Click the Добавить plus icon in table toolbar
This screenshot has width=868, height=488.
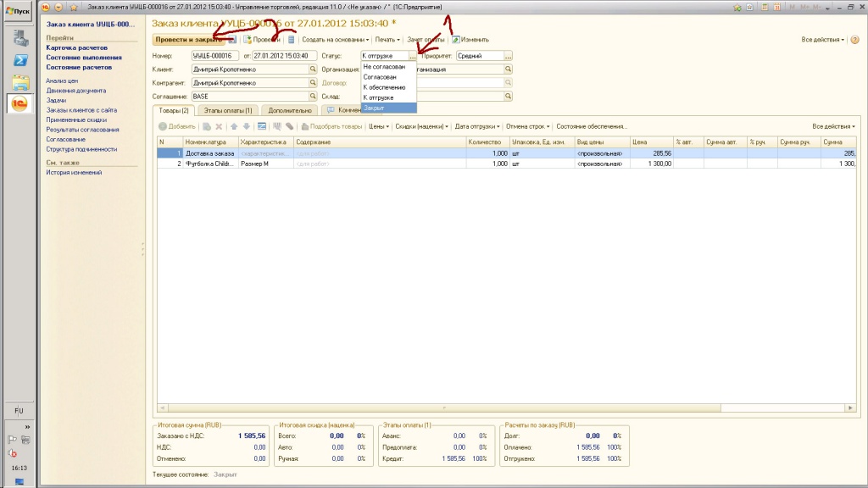pos(163,127)
